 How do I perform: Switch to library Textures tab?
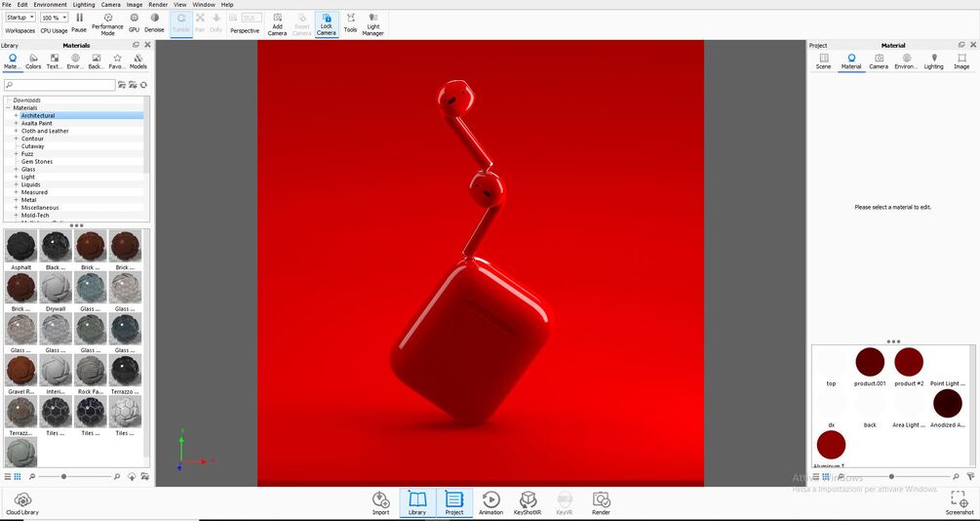pos(55,61)
